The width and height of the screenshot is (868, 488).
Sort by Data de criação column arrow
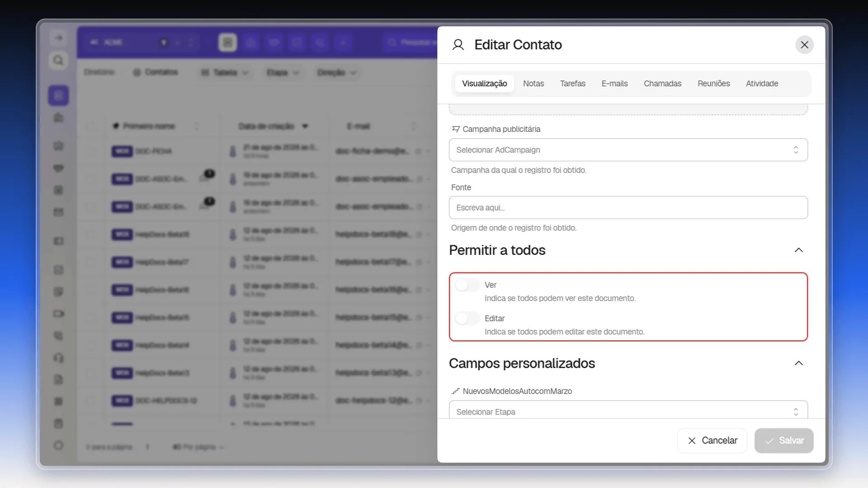click(305, 126)
